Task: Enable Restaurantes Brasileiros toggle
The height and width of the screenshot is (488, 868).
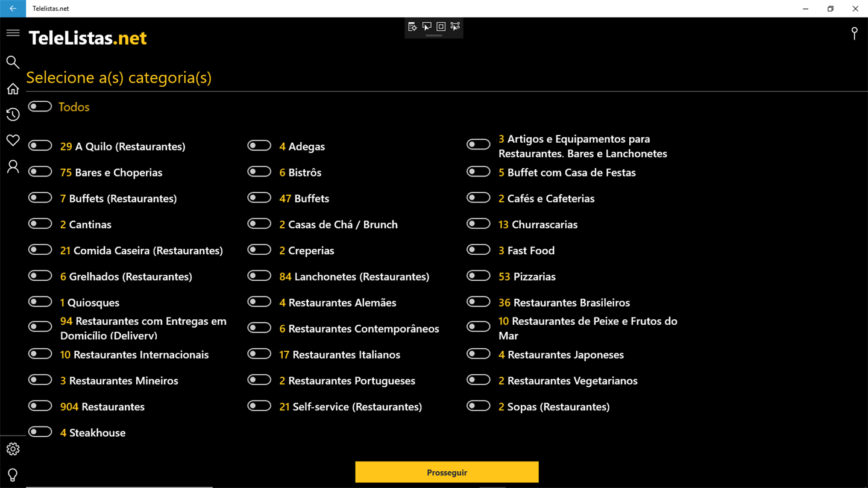Action: pyautogui.click(x=479, y=302)
